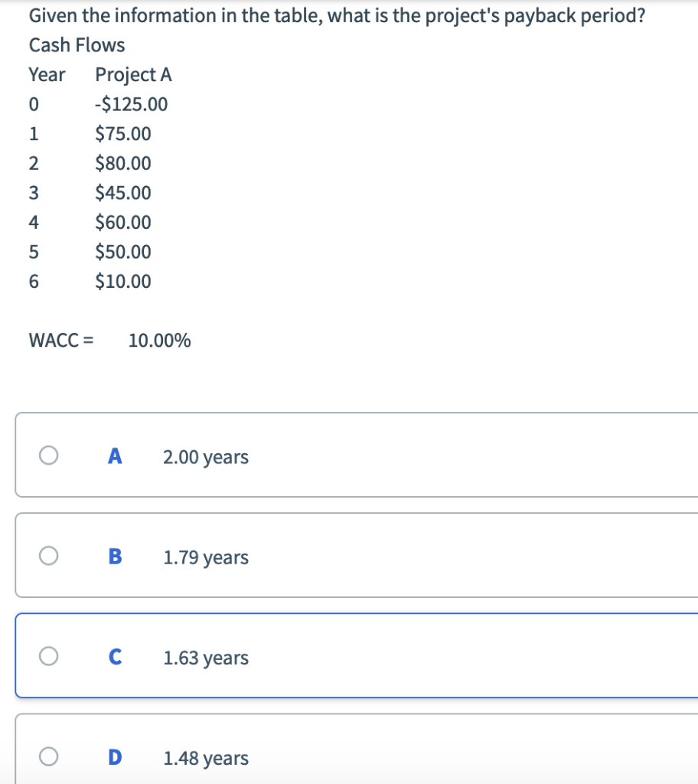The image size is (698, 784).
Task: Click the WACC value showing 10.00%
Action: pos(159,340)
